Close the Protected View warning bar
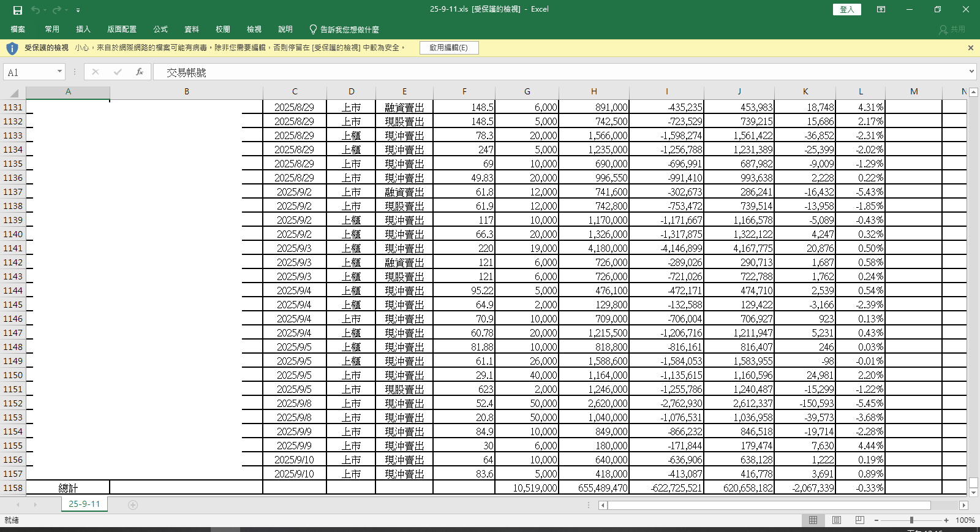 point(970,48)
